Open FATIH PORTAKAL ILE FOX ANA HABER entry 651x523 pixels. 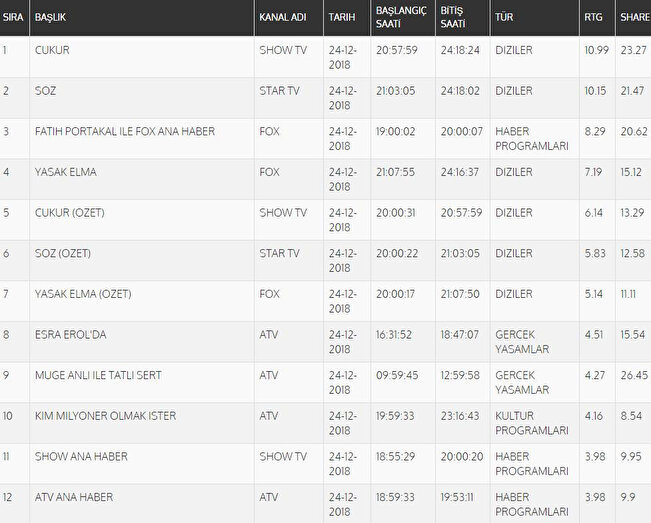(x=124, y=131)
